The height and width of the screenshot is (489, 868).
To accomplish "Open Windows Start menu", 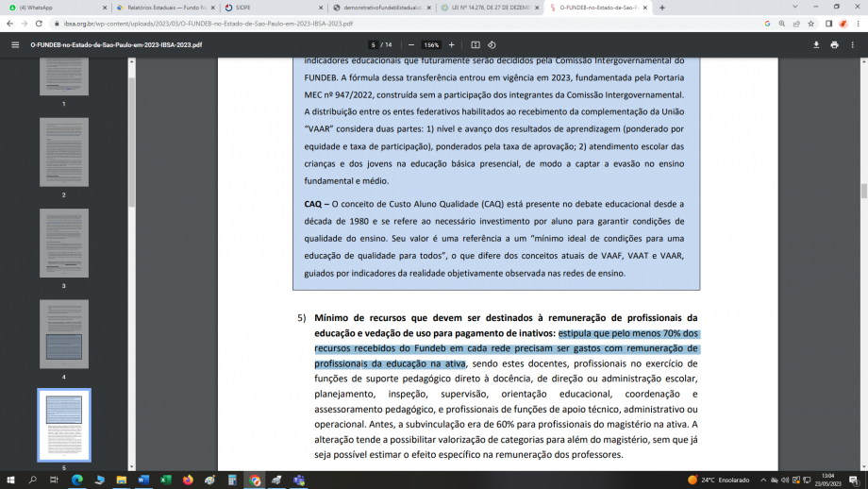I will pyautogui.click(x=10, y=480).
